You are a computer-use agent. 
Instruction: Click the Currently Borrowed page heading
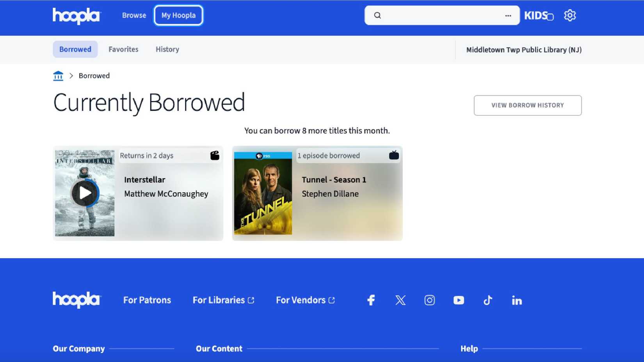149,103
